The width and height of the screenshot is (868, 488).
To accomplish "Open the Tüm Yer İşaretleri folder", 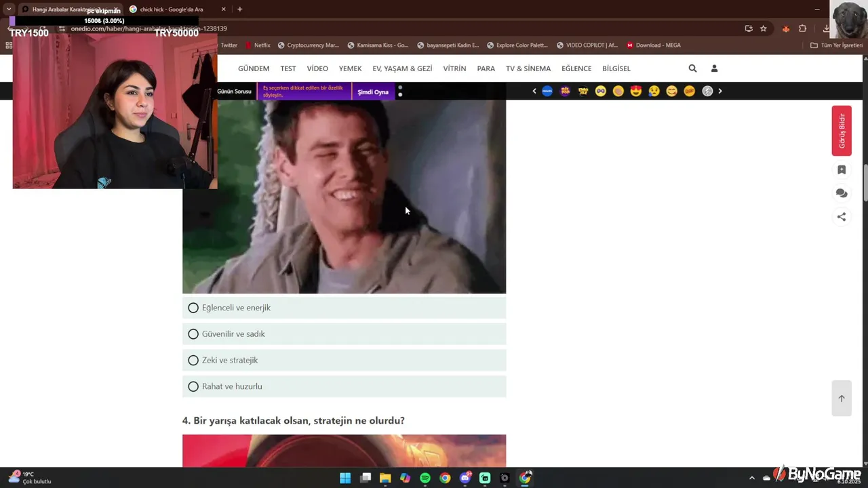I will tap(836, 45).
